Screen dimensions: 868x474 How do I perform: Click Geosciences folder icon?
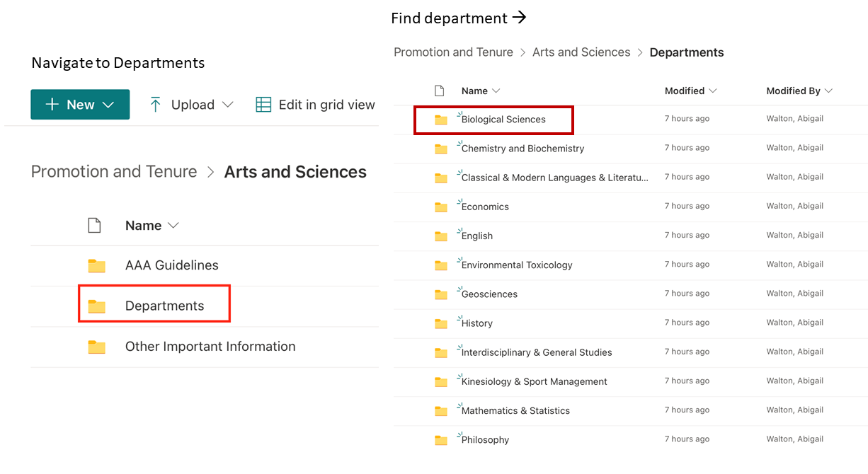click(441, 294)
